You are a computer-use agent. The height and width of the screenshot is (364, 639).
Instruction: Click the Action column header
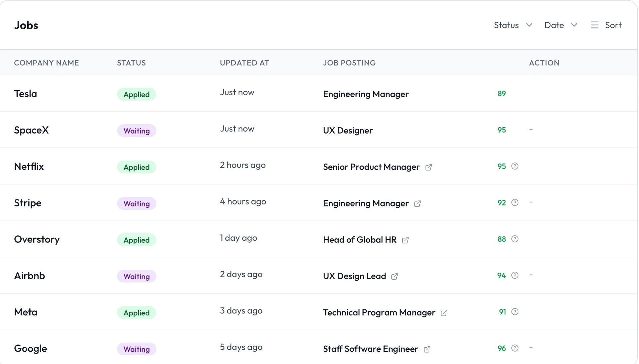pos(544,63)
